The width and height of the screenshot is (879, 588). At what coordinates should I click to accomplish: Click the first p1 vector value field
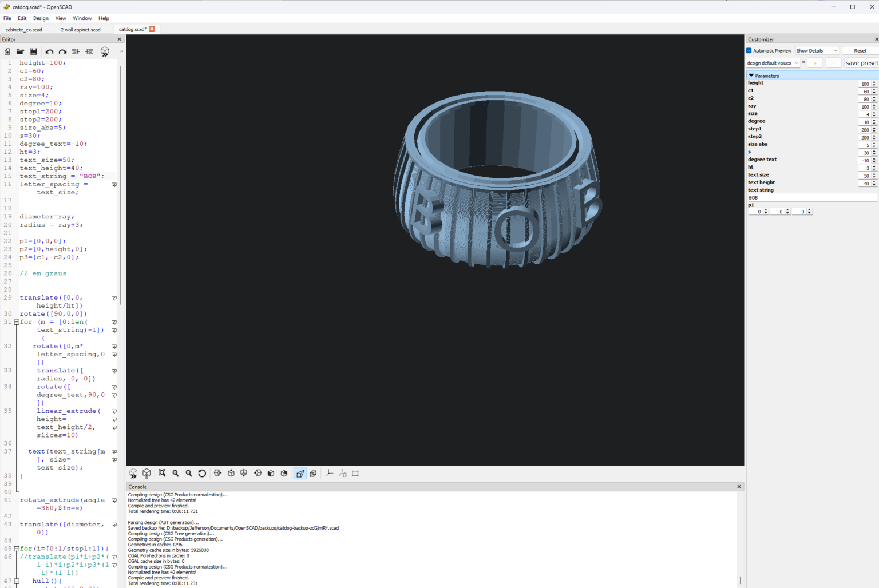pos(758,212)
